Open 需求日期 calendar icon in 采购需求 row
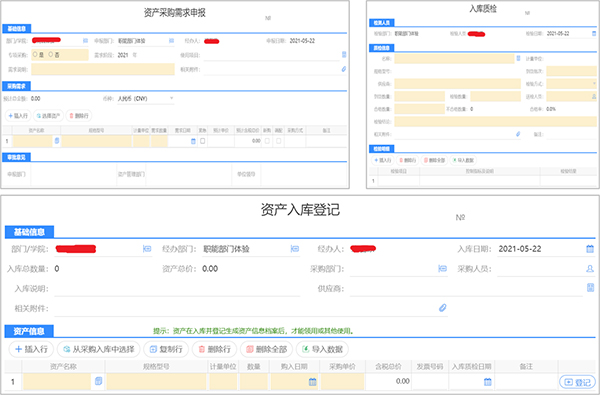The image size is (600, 395). (193, 141)
